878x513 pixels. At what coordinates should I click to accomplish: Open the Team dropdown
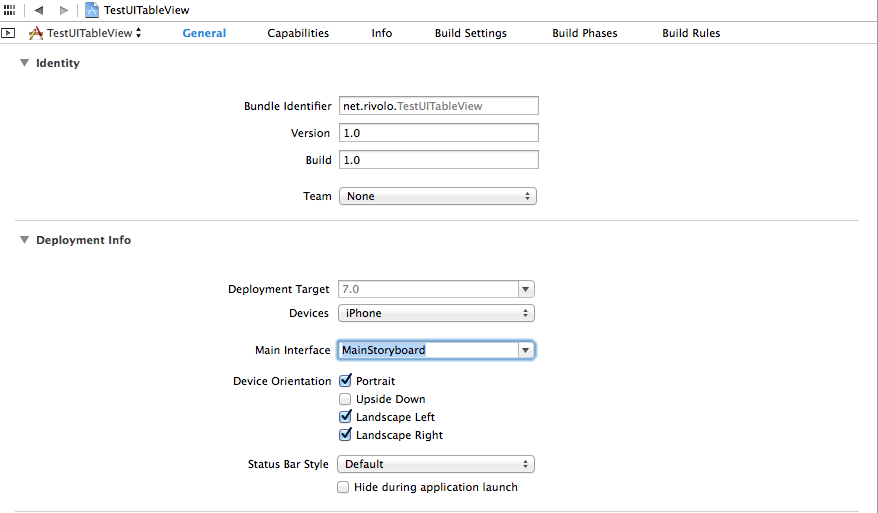438,196
